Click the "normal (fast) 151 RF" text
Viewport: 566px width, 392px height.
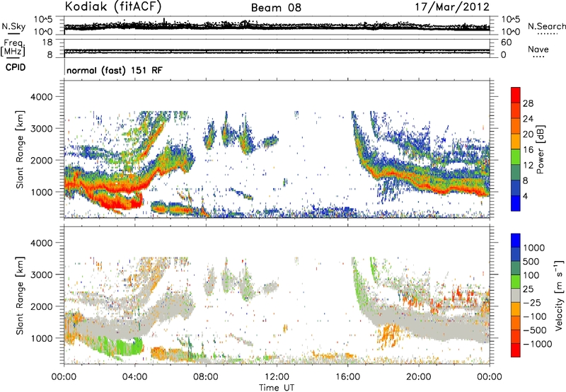coord(115,70)
